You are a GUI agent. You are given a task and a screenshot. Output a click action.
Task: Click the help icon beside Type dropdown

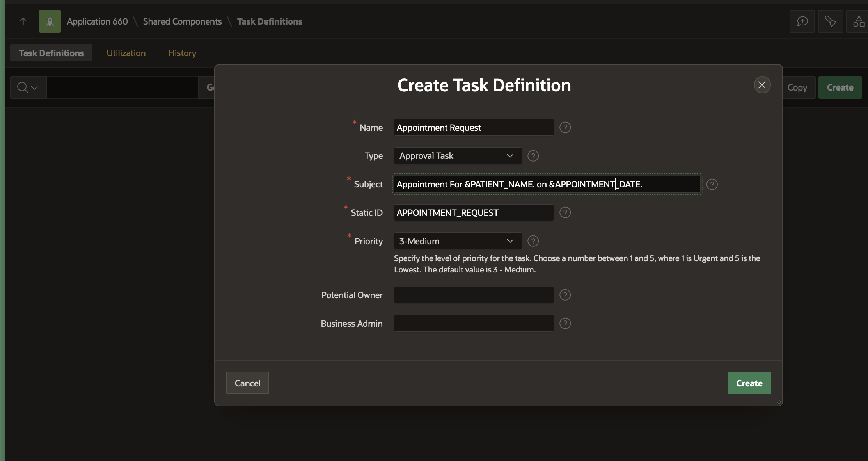click(533, 156)
